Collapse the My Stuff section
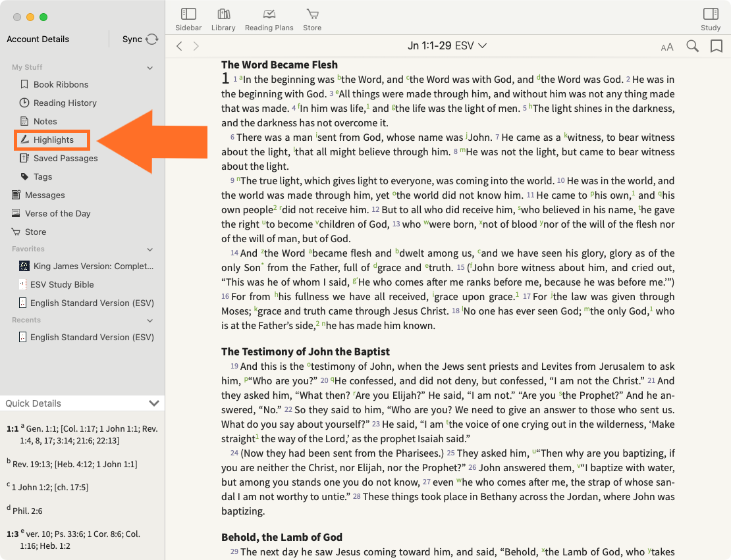 pos(150,68)
